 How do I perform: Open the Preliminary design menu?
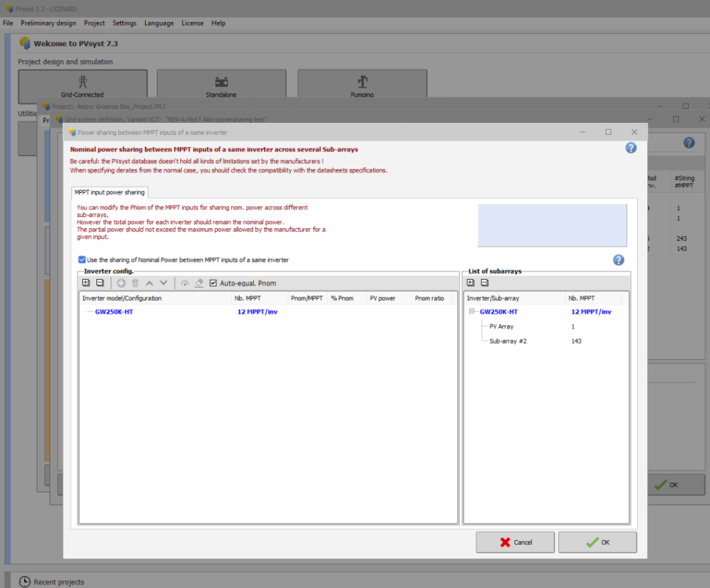click(x=49, y=23)
